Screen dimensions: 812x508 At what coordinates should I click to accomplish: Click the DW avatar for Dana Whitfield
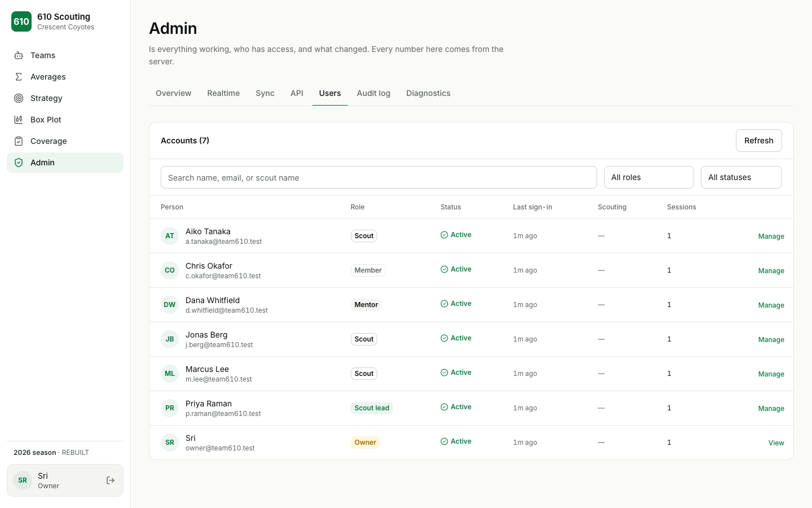(170, 305)
